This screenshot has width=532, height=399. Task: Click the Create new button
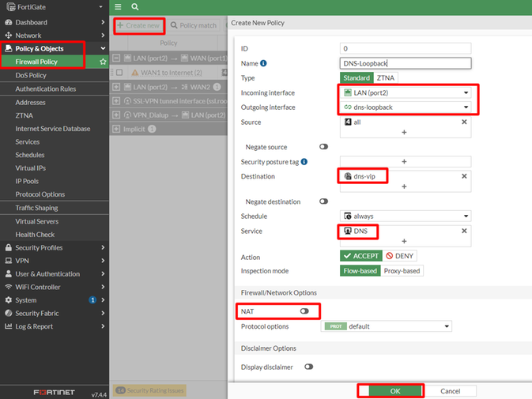point(138,25)
